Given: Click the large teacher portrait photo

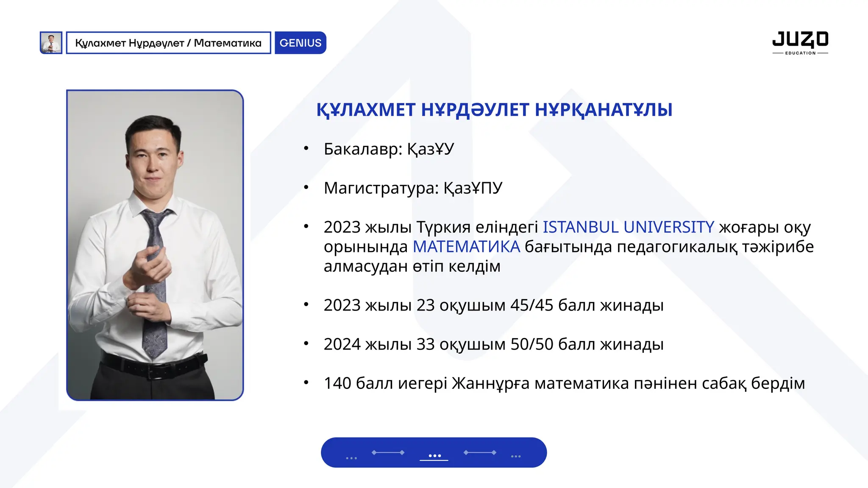Looking at the screenshot, I should click(x=155, y=245).
